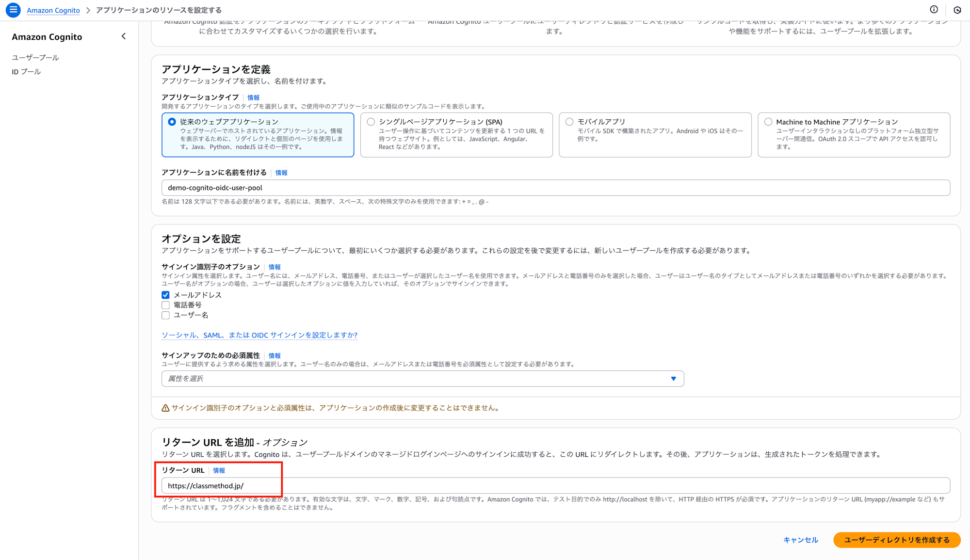Image resolution: width=970 pixels, height=560 pixels.
Task: Open ユーザープール in the sidebar
Action: (x=35, y=57)
